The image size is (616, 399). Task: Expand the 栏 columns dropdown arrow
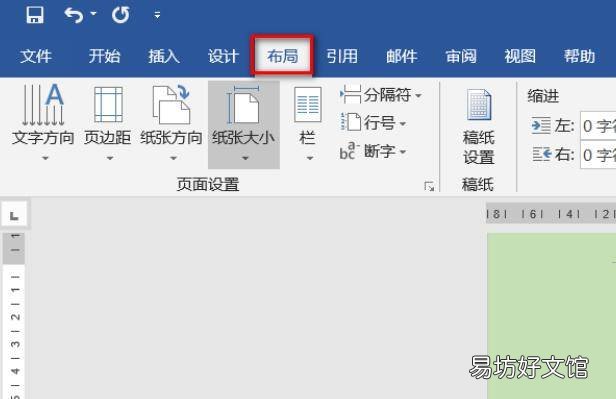[310, 158]
